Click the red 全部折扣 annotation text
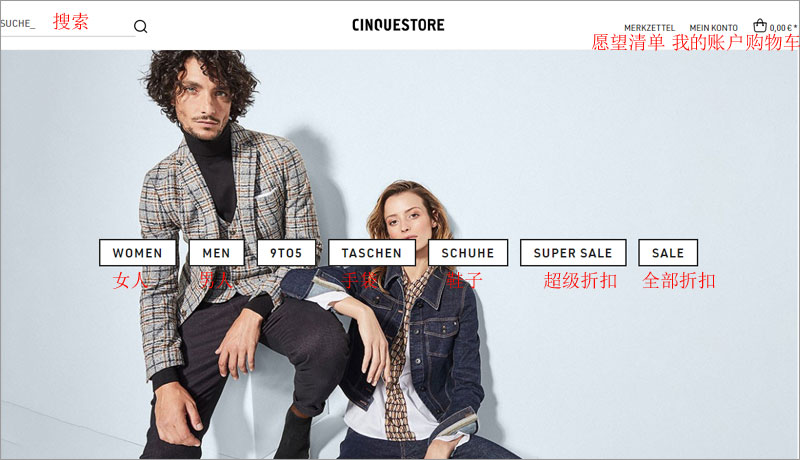 click(x=679, y=280)
